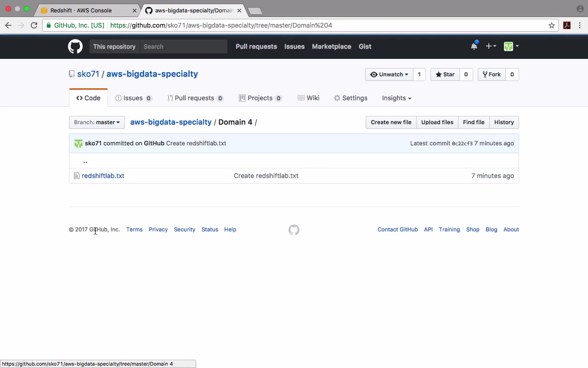Close the Redshift AWS Console tab
Image resolution: width=588 pixels, height=368 pixels.
tap(135, 10)
